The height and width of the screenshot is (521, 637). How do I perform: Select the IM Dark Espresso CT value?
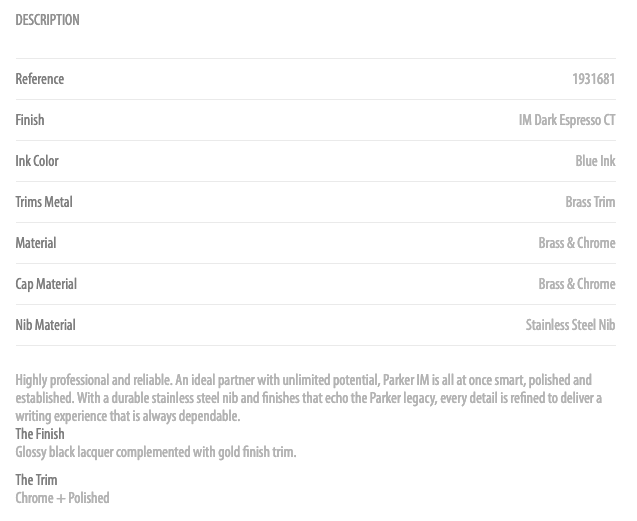[x=567, y=120]
